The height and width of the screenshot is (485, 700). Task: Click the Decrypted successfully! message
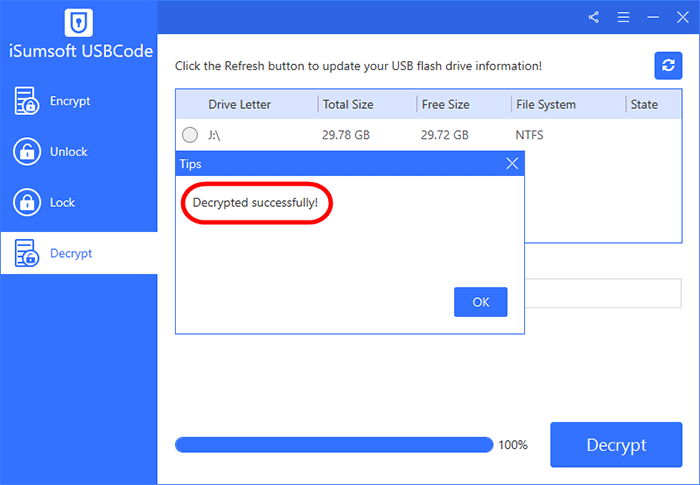[255, 203]
